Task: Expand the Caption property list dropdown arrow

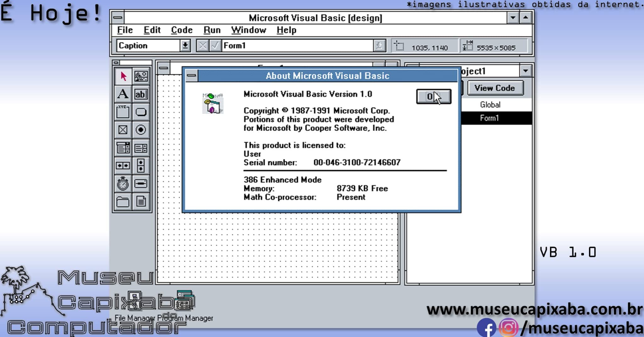Action: (x=185, y=46)
